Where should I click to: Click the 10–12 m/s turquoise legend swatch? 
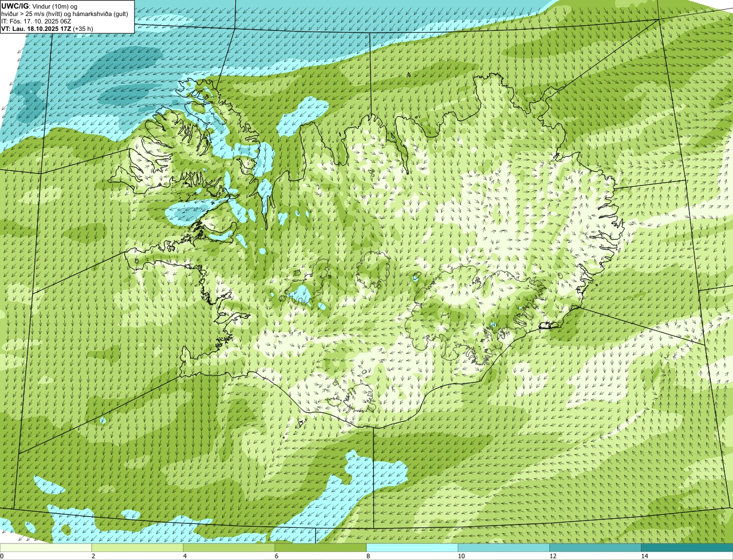pyautogui.click(x=504, y=547)
